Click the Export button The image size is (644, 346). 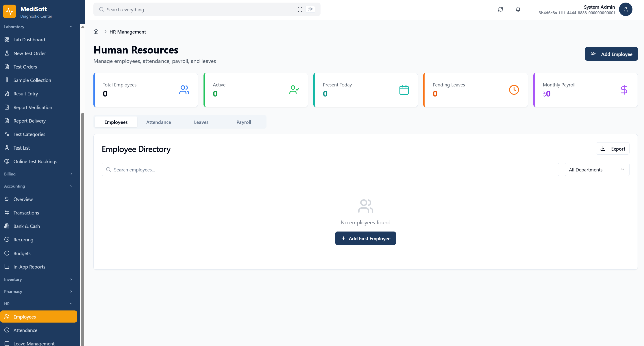[613, 149]
